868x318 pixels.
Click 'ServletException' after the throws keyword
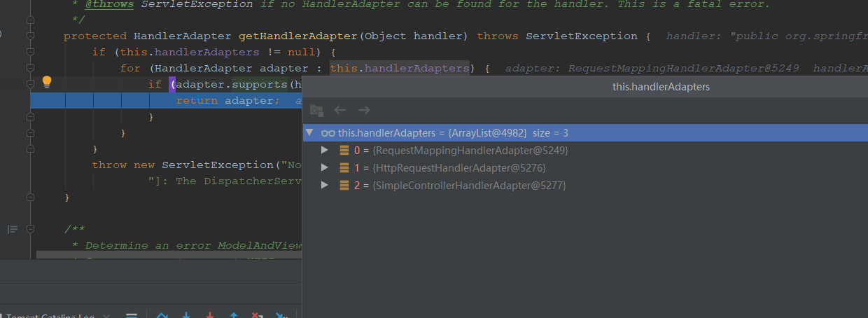click(x=582, y=36)
